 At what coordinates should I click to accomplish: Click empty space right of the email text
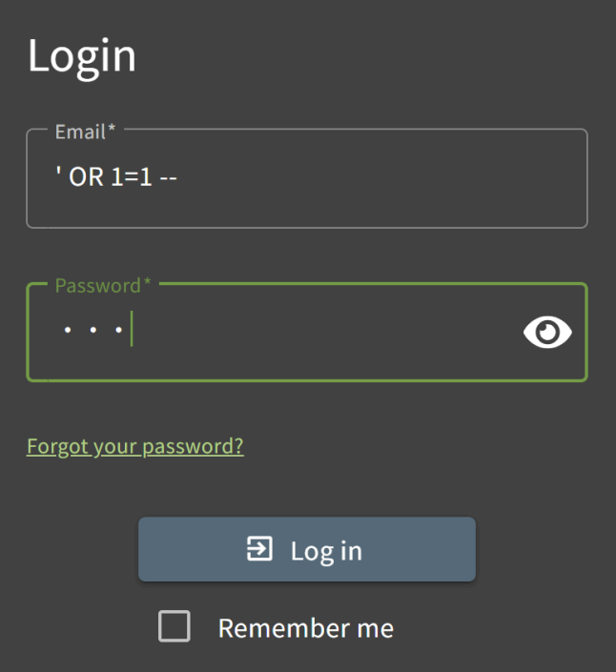coord(381,178)
